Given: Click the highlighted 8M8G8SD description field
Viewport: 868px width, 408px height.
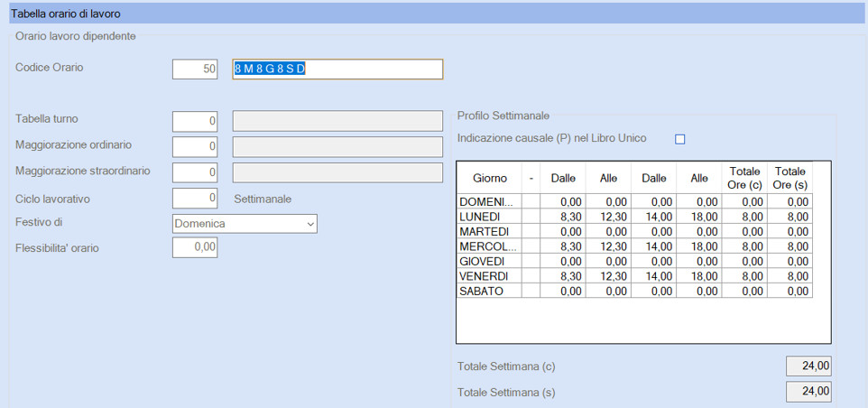Looking at the screenshot, I should click(337, 70).
